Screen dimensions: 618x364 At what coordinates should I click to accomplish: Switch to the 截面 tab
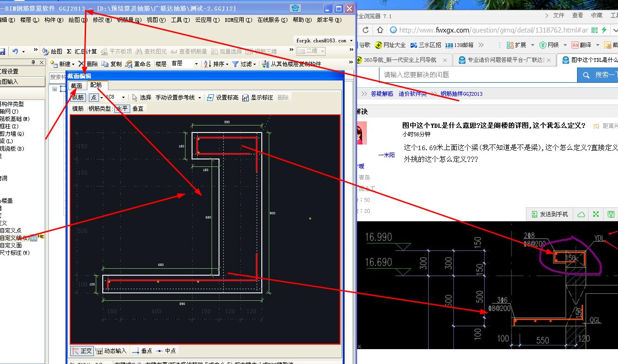coord(76,86)
